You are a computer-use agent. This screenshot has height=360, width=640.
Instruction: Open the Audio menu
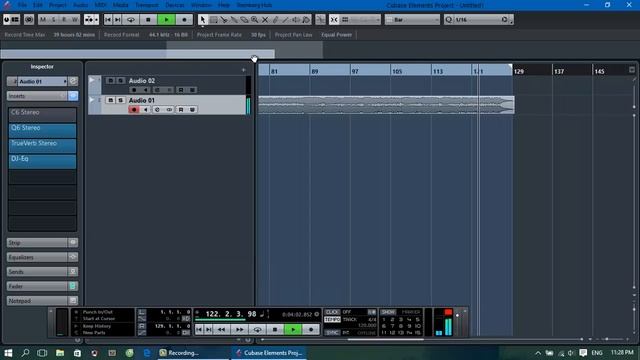pos(80,5)
